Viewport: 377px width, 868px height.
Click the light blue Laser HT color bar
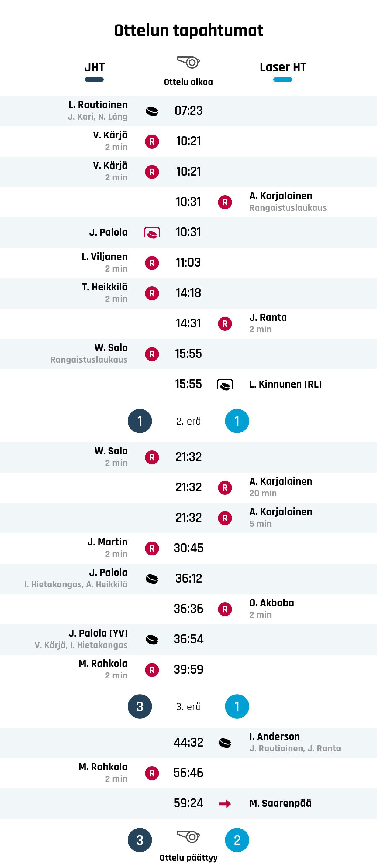282,80
